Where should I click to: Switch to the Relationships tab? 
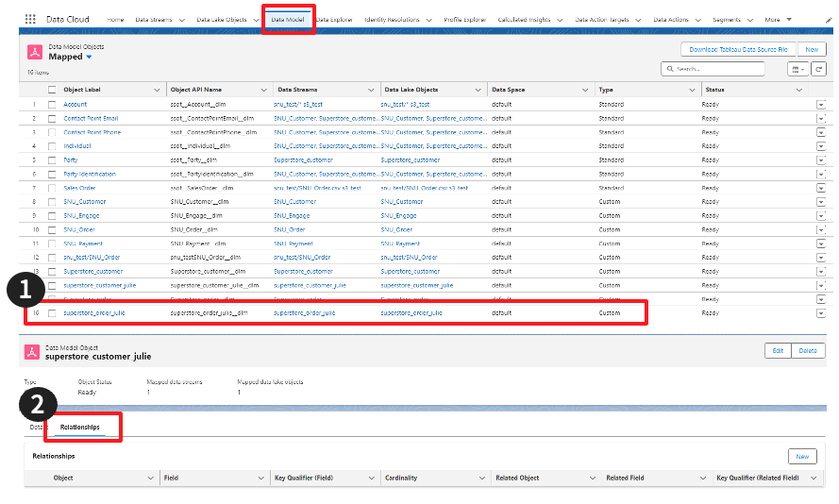click(x=79, y=427)
